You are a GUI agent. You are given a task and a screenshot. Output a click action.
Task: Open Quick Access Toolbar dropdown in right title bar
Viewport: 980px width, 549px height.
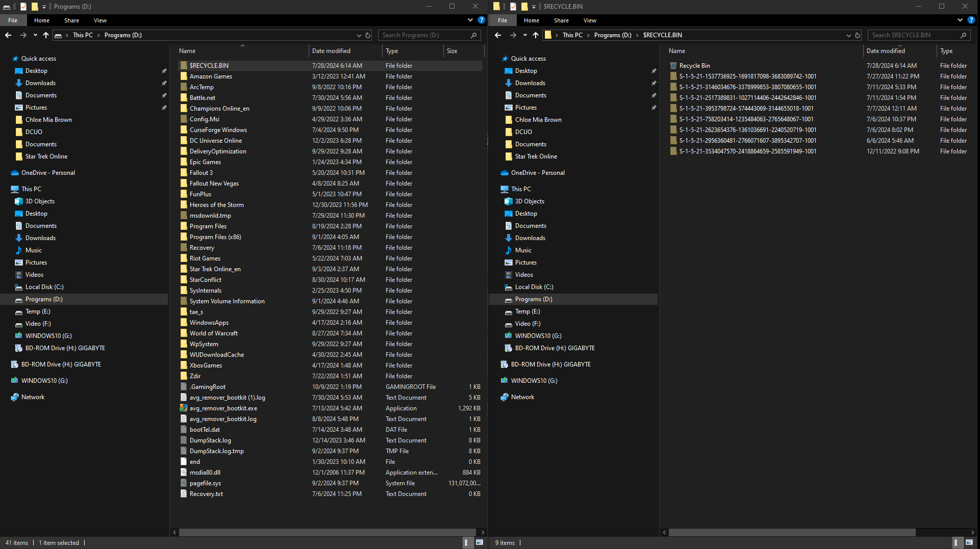click(534, 7)
